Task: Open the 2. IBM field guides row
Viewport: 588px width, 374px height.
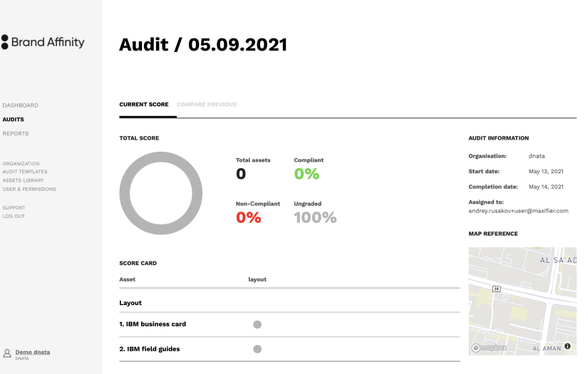Action: (x=289, y=349)
